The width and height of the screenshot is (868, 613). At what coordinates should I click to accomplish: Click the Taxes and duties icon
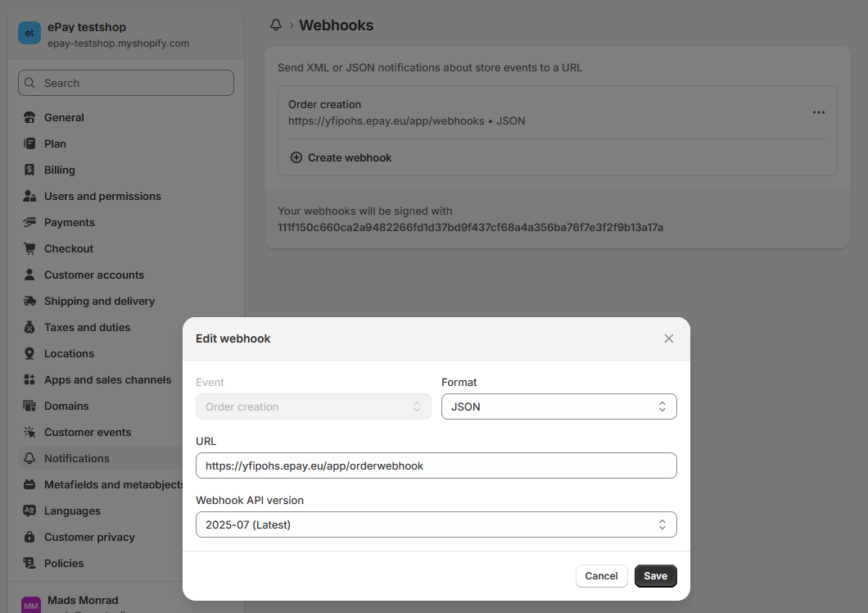(x=30, y=327)
